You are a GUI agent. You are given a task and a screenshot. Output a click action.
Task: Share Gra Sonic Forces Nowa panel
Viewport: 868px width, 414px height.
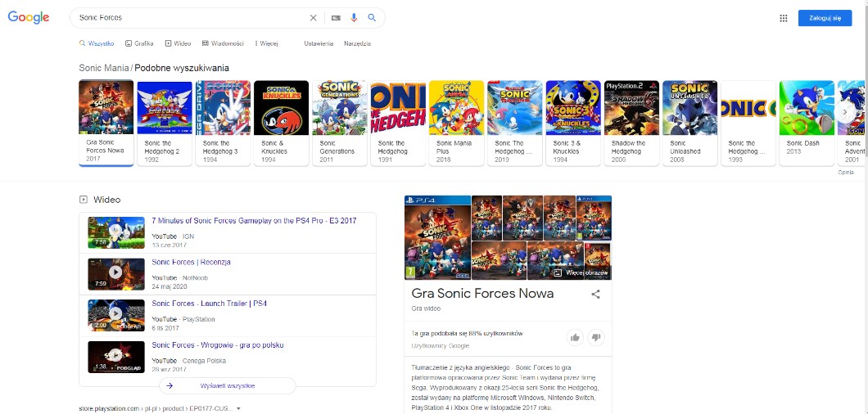(595, 295)
